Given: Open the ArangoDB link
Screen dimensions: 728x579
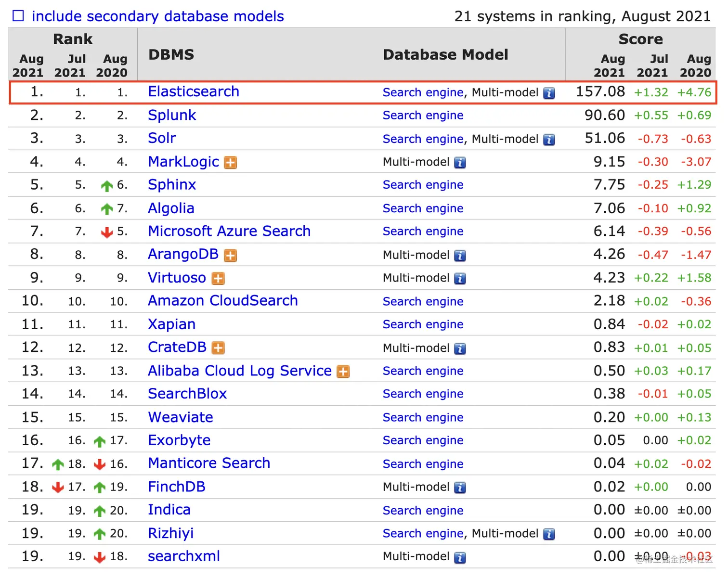Looking at the screenshot, I should coord(183,254).
